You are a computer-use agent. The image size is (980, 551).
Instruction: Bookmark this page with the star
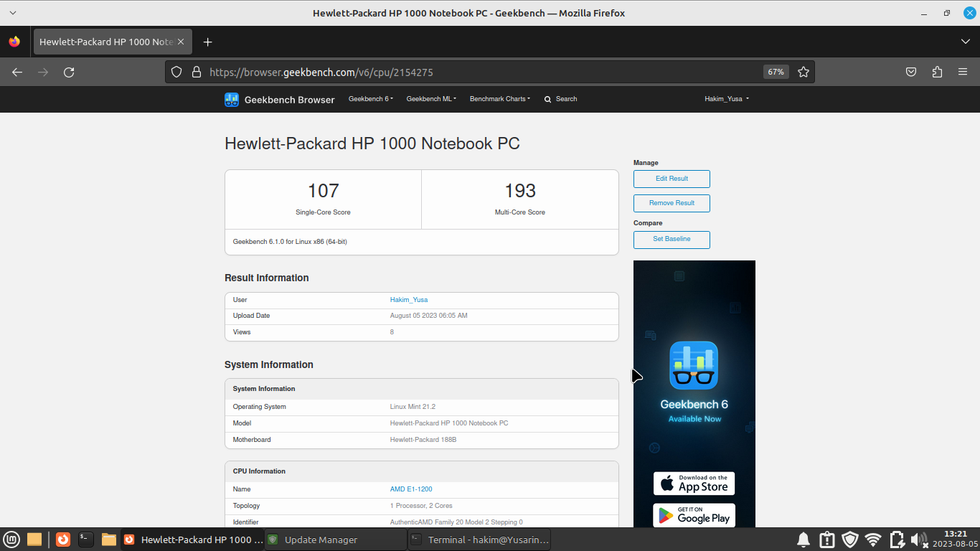click(x=804, y=72)
